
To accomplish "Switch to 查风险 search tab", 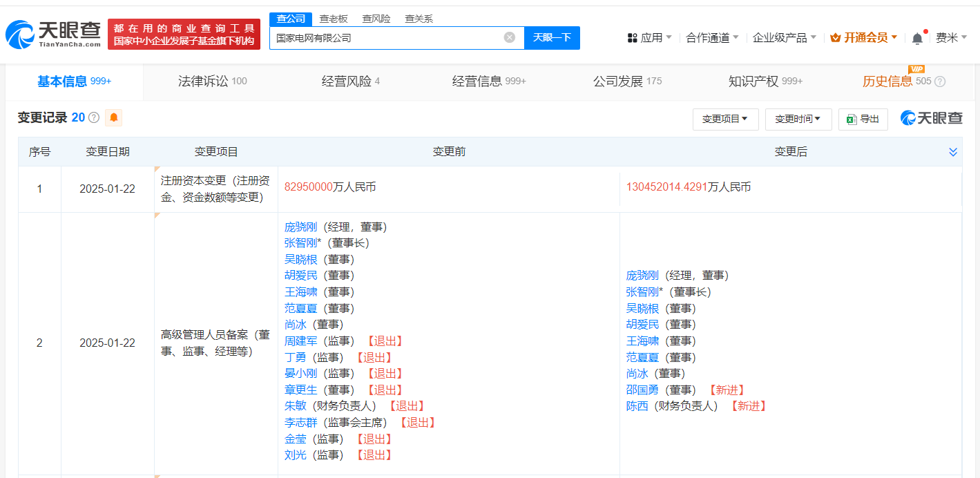I will 376,19.
